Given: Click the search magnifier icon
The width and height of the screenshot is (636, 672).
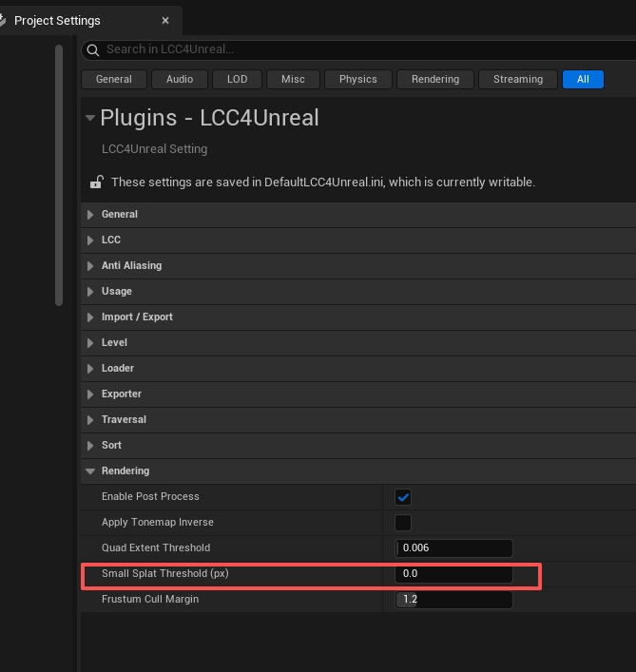Looking at the screenshot, I should click(x=93, y=50).
